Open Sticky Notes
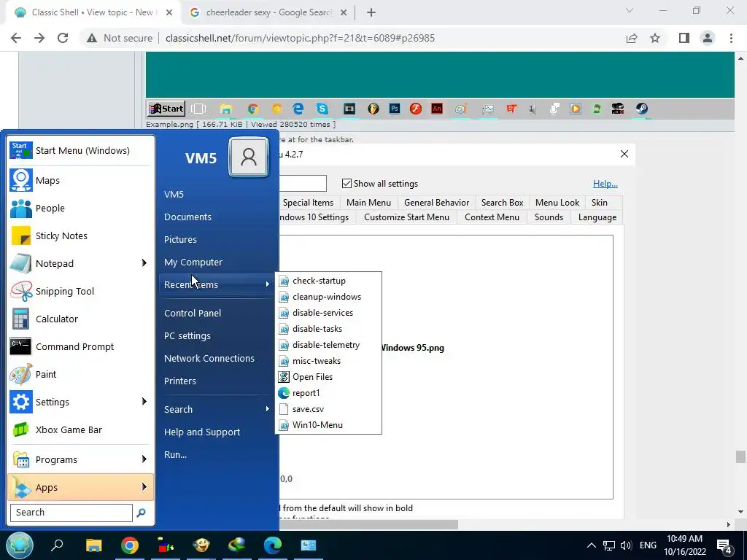747x560 pixels. [81, 236]
